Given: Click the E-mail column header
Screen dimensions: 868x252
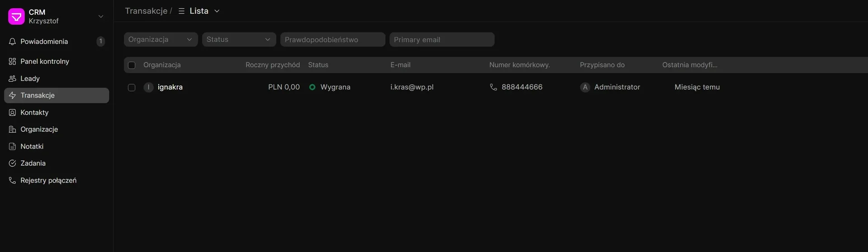Looking at the screenshot, I should pos(401,65).
